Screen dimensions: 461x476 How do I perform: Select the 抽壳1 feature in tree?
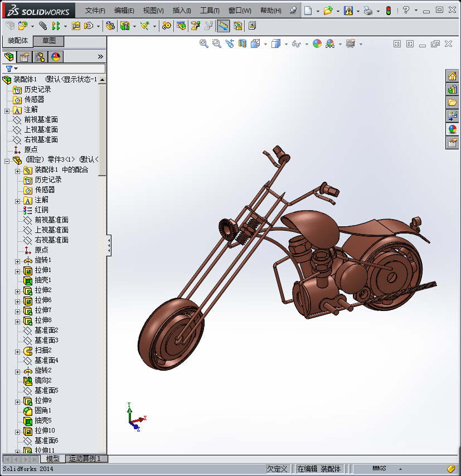point(37,280)
